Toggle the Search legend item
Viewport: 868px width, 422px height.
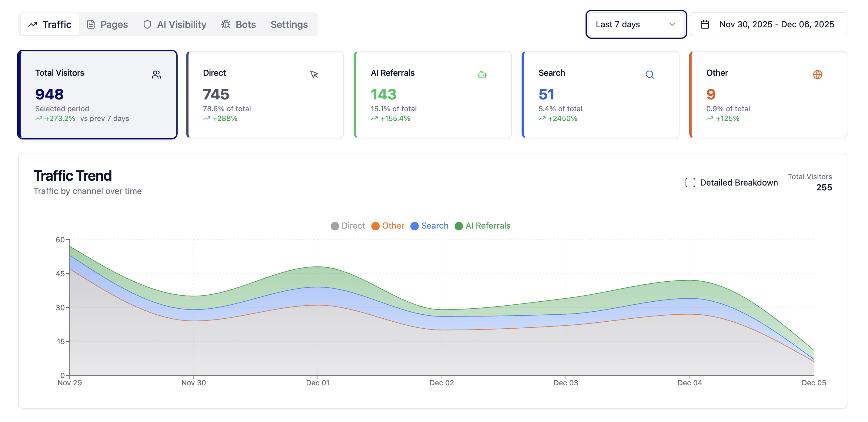click(x=430, y=226)
